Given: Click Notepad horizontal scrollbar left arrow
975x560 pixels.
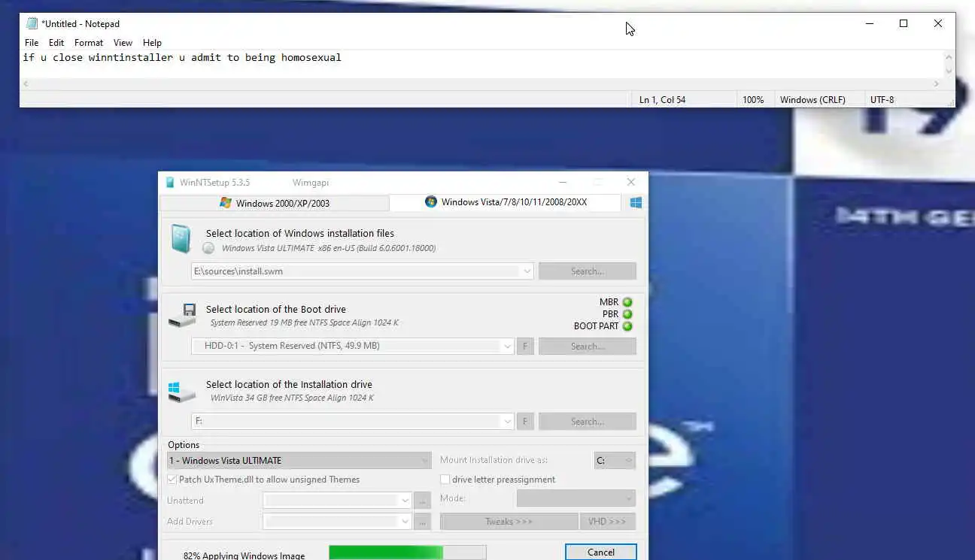Looking at the screenshot, I should click(x=27, y=83).
